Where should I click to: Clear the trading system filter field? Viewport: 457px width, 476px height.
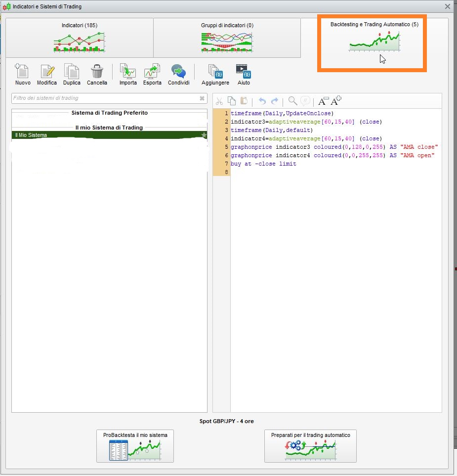(x=202, y=98)
